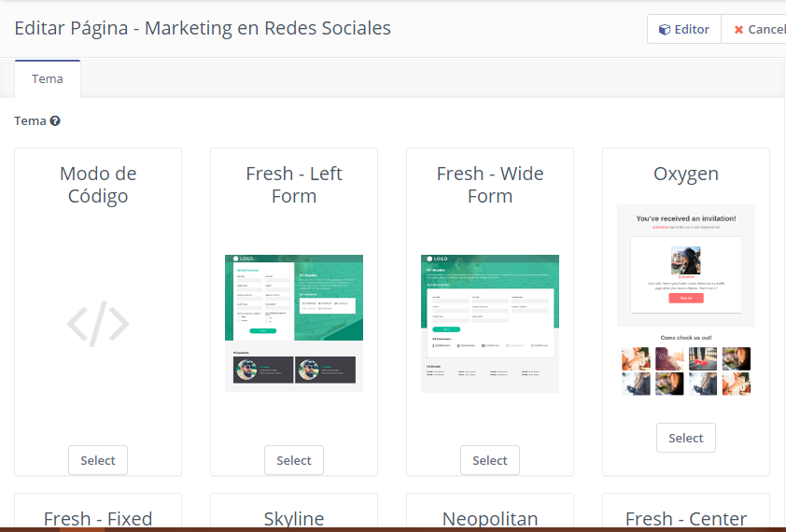Select the Modo de Código theme
786x532 pixels.
(x=98, y=460)
